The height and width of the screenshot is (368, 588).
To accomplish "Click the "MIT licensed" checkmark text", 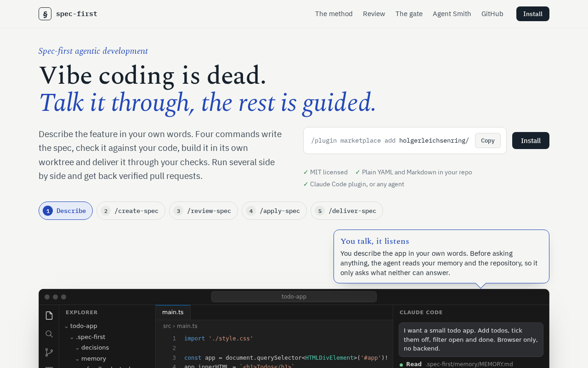I will click(x=325, y=172).
